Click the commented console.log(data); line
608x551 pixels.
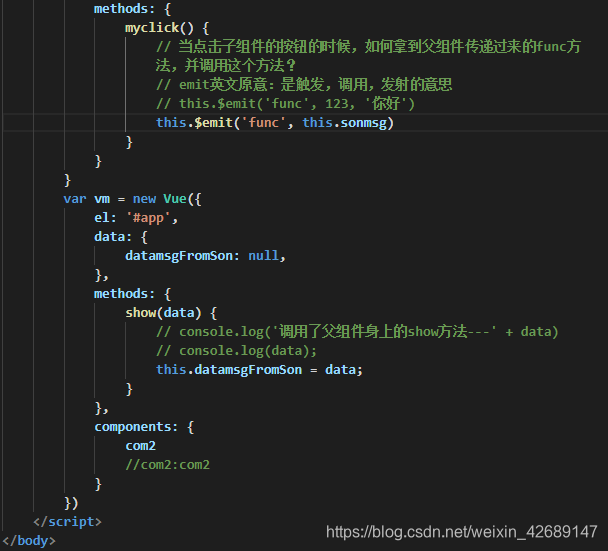click(236, 351)
